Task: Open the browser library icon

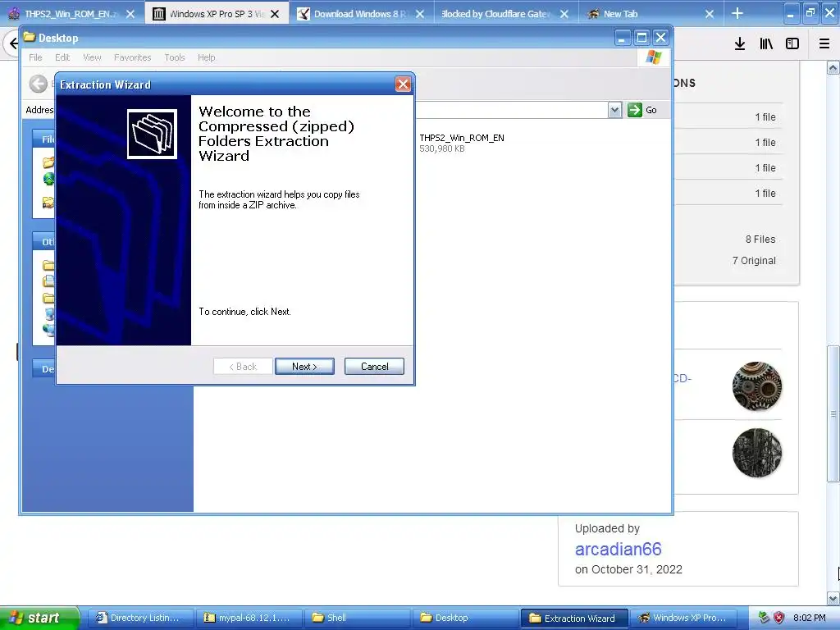Action: 766,43
